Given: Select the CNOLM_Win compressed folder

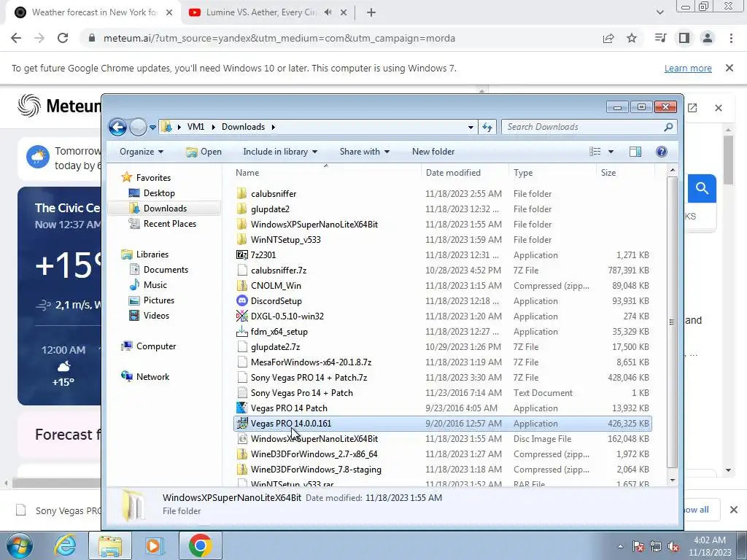Looking at the screenshot, I should click(x=276, y=286).
